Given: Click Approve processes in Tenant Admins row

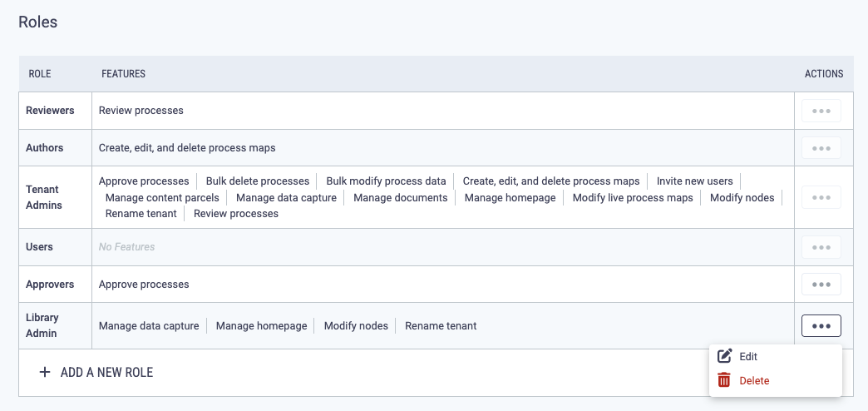Looking at the screenshot, I should coord(144,181).
